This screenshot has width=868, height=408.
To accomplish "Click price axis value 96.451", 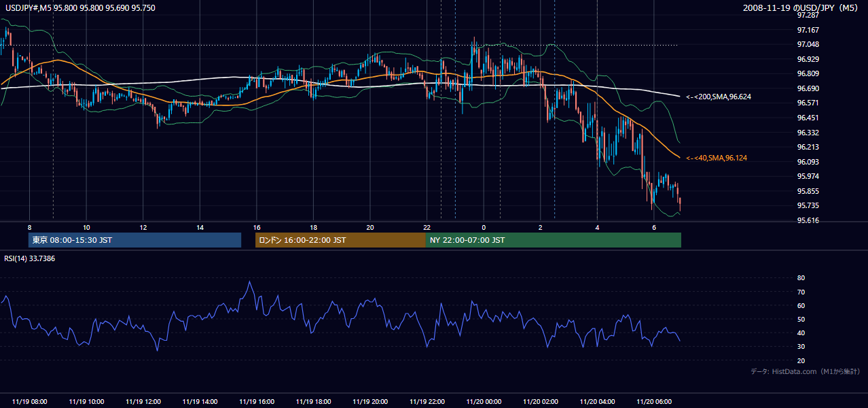I will 808,118.
